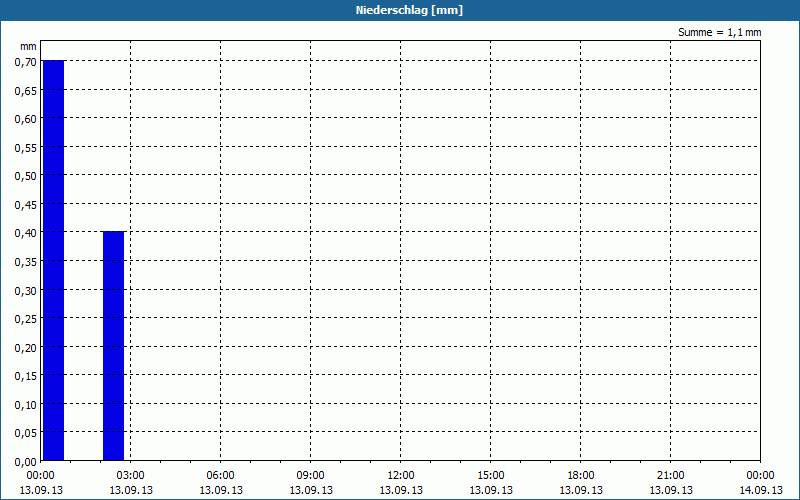This screenshot has height=500, width=800.
Task: Click the 12:00 time axis label
Action: tap(401, 476)
